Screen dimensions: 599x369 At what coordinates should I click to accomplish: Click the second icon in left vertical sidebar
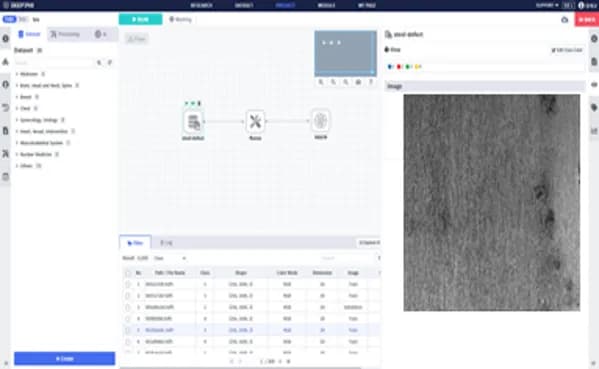(x=5, y=62)
